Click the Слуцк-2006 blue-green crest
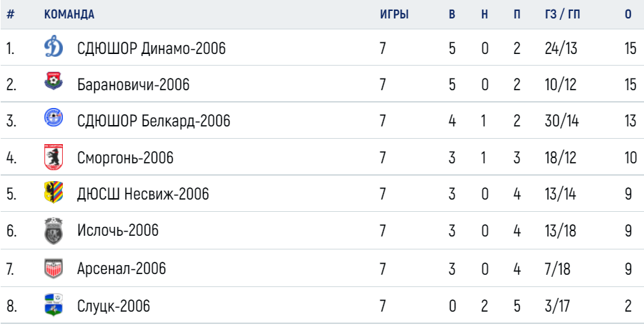 [53, 305]
